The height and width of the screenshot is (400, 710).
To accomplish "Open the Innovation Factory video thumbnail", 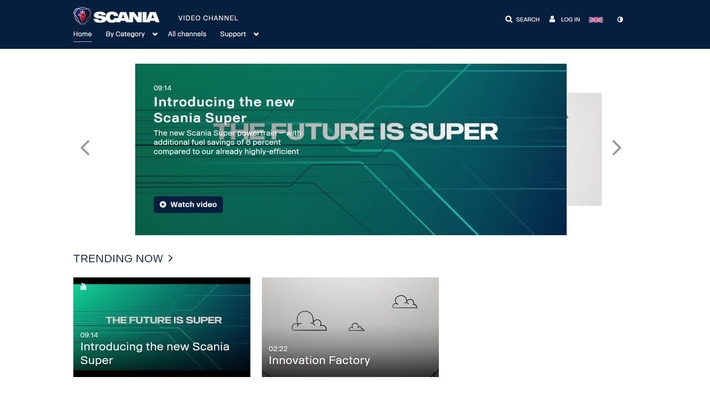I will pos(350,327).
